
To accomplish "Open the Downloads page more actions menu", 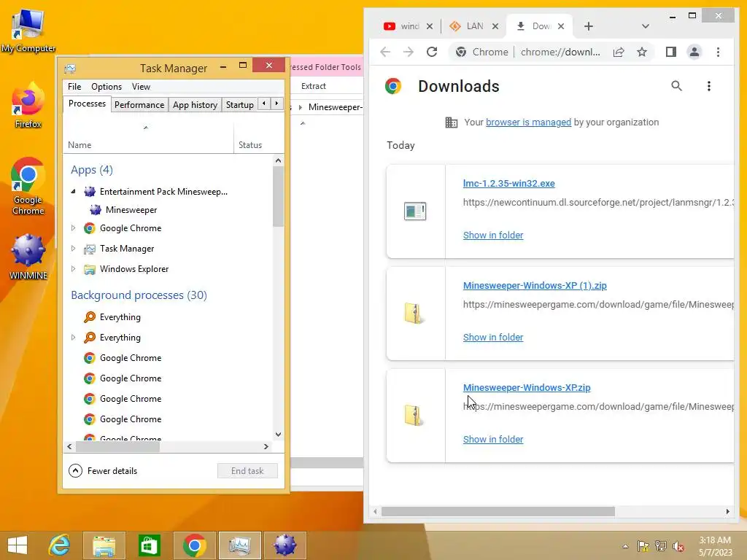I will tap(709, 86).
